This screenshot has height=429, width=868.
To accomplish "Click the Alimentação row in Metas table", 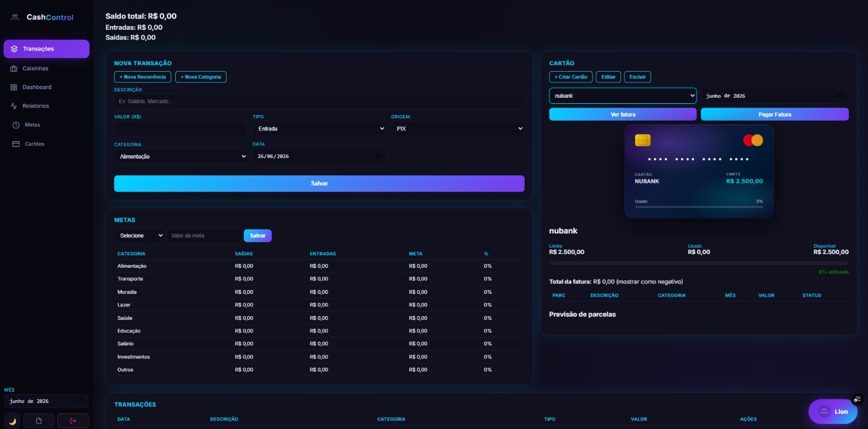I will [319, 266].
